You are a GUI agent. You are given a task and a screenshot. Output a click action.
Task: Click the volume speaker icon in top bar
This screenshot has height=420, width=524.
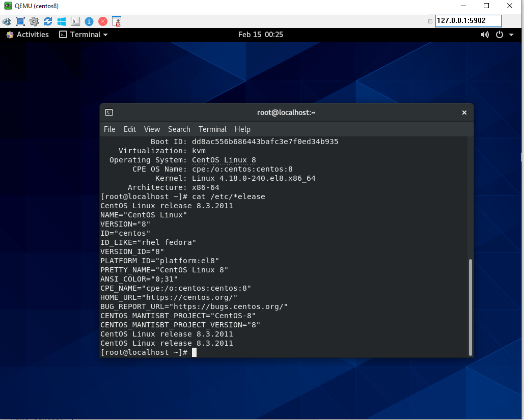click(x=484, y=35)
